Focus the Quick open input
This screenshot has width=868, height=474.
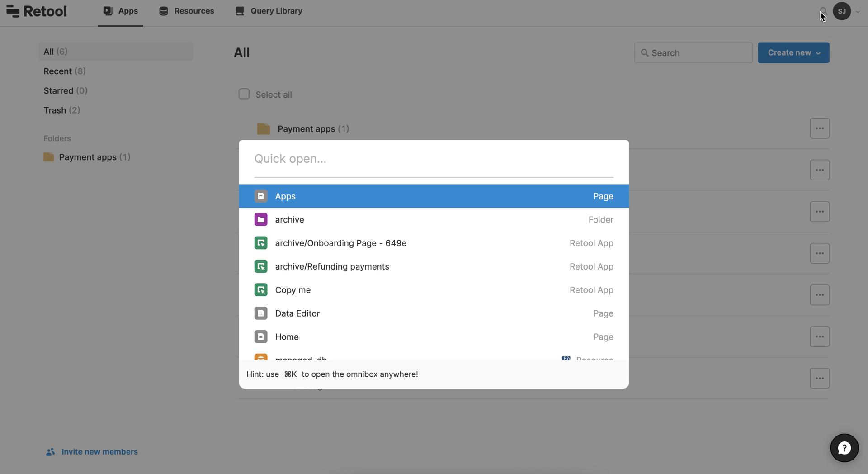point(434,159)
